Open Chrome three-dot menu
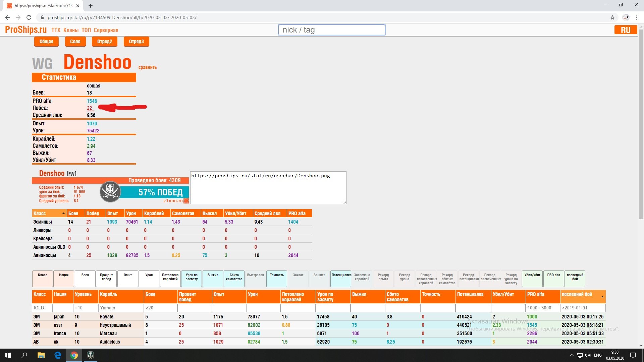644x362 pixels. pyautogui.click(x=637, y=17)
